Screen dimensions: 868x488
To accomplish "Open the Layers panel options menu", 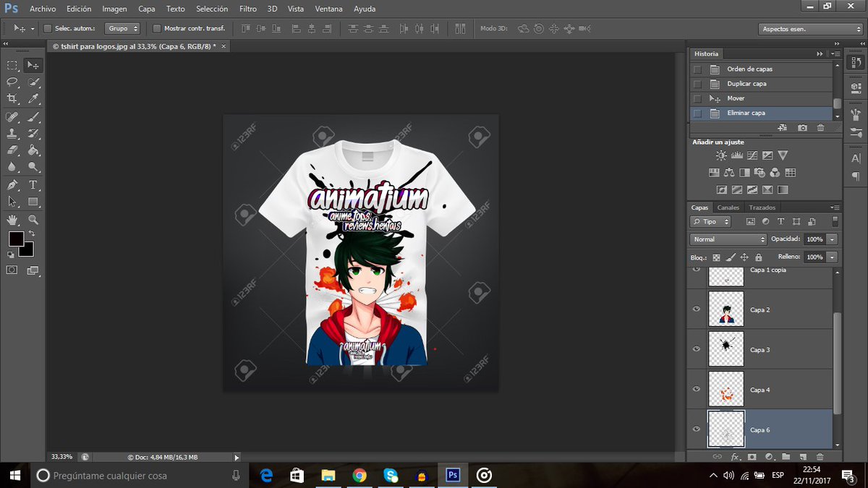I will click(x=835, y=207).
